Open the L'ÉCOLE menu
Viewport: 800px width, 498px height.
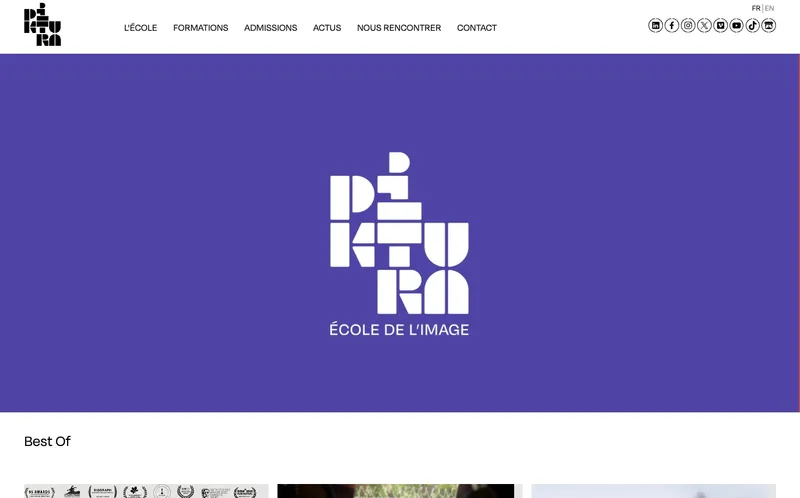point(140,28)
